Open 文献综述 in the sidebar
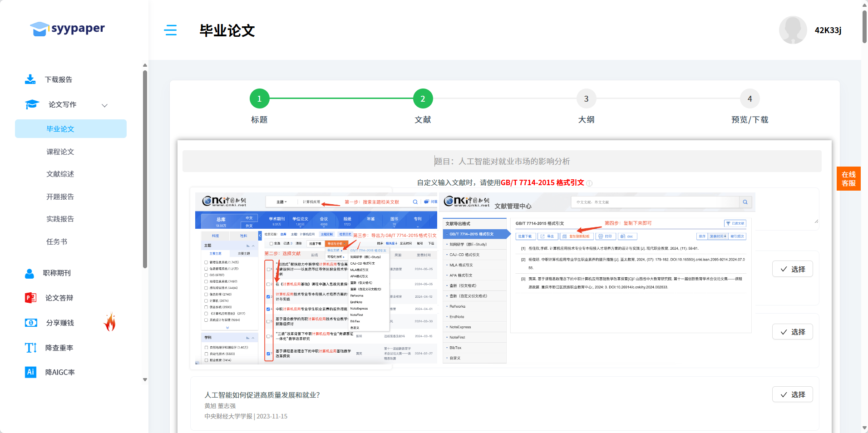 click(x=60, y=174)
